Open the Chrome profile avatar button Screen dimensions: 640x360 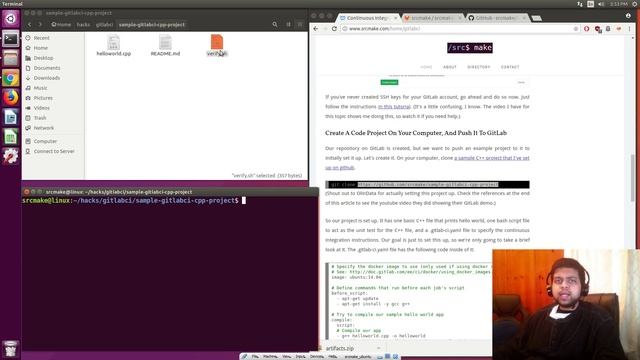click(628, 16)
